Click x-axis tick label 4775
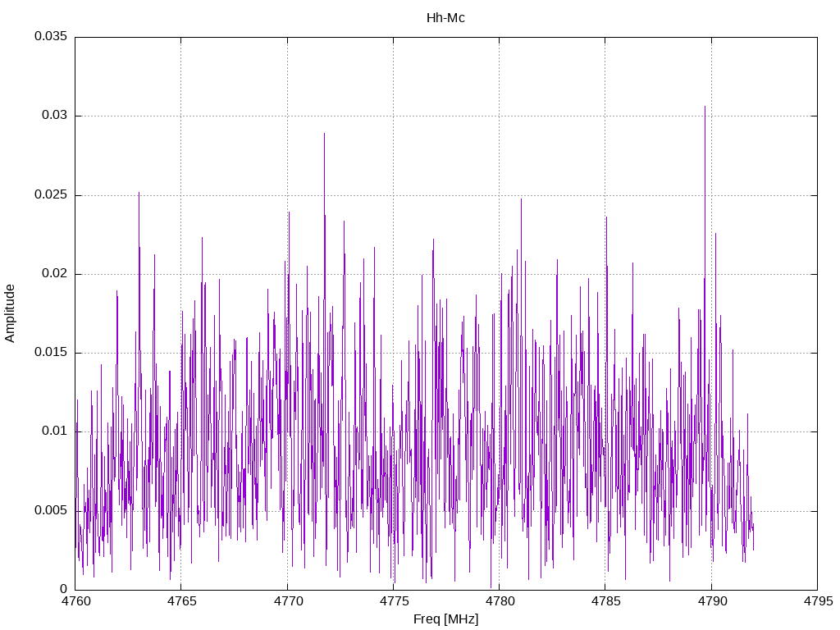The image size is (840, 630). [x=394, y=601]
